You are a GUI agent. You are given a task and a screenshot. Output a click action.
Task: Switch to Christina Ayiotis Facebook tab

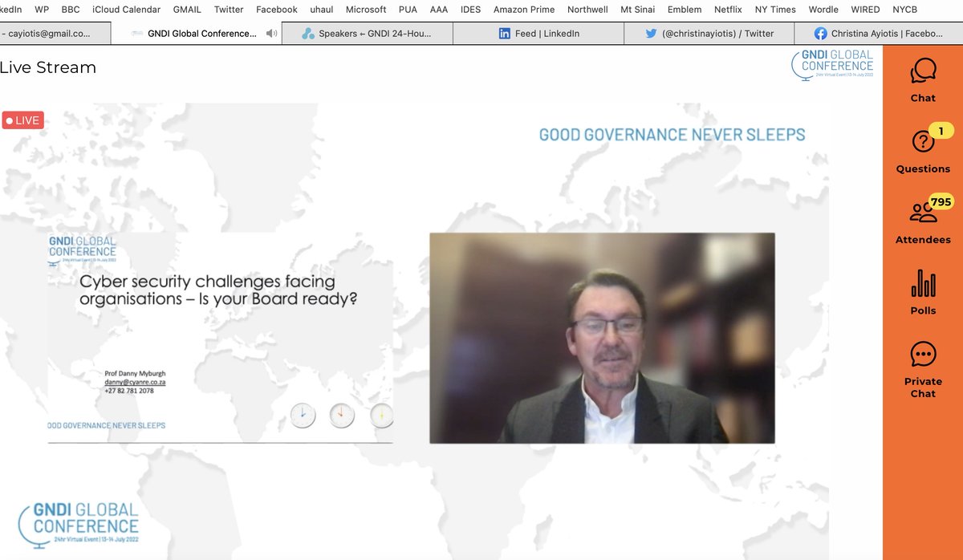coord(878,34)
